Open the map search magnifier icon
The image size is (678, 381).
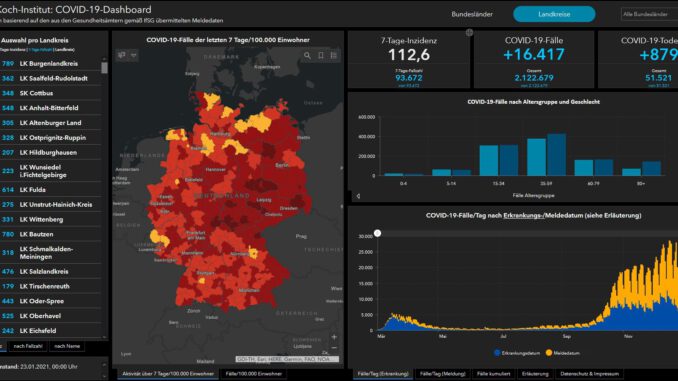tap(307, 55)
